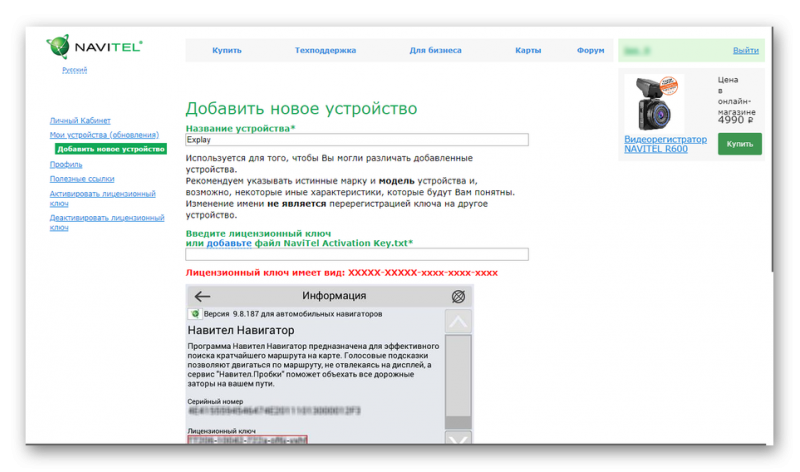Click the Русский language link
This screenshot has width=800, height=472.
[x=74, y=70]
